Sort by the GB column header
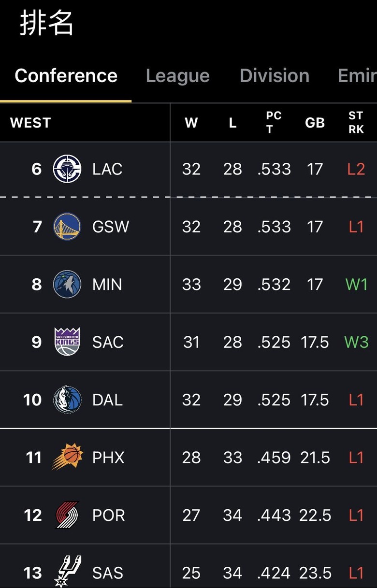This screenshot has height=588, width=377. (315, 123)
